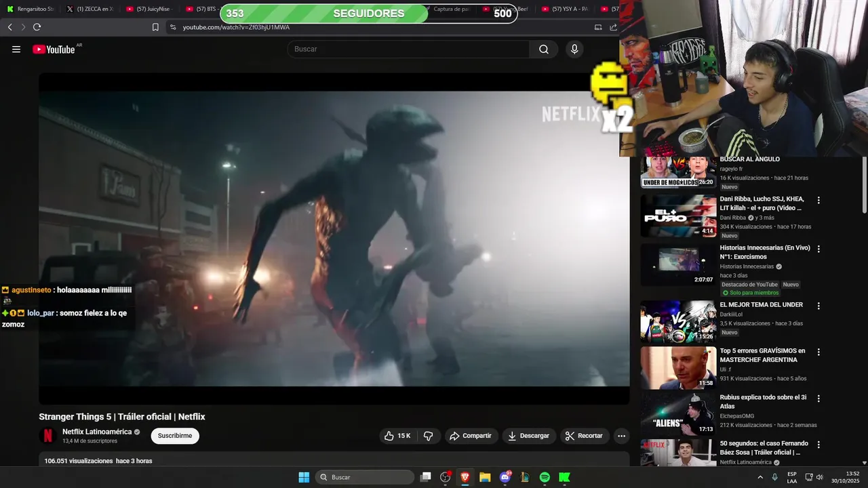
Task: Switch to the (57) JuicyNise YouTube tab
Action: pos(149,9)
